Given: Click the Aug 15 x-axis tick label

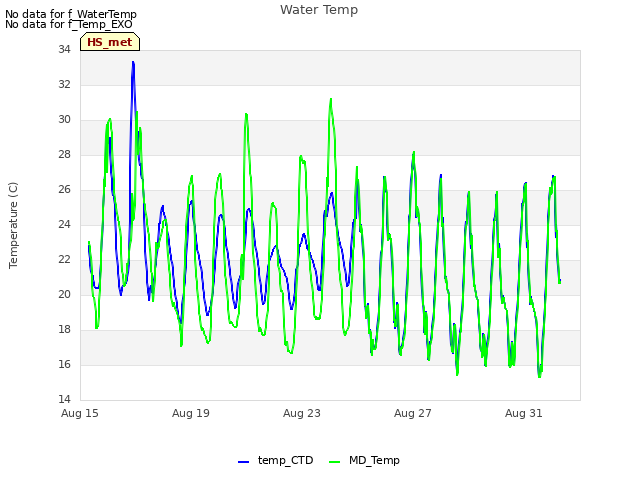Looking at the screenshot, I should [x=80, y=413].
